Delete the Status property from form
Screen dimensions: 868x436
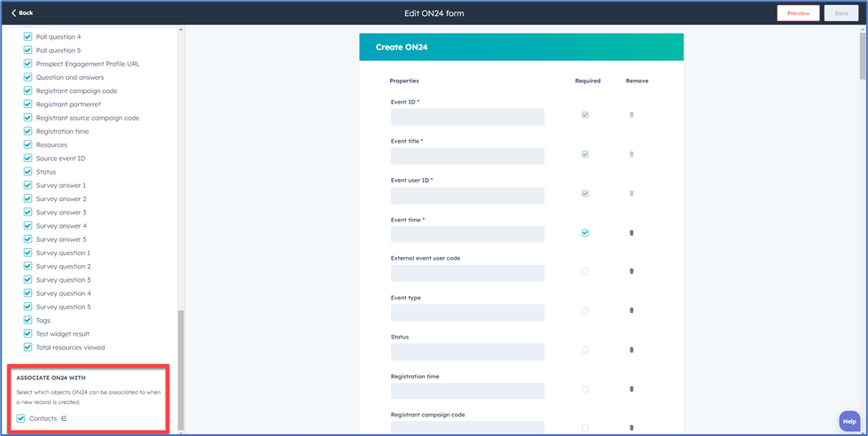(x=631, y=350)
